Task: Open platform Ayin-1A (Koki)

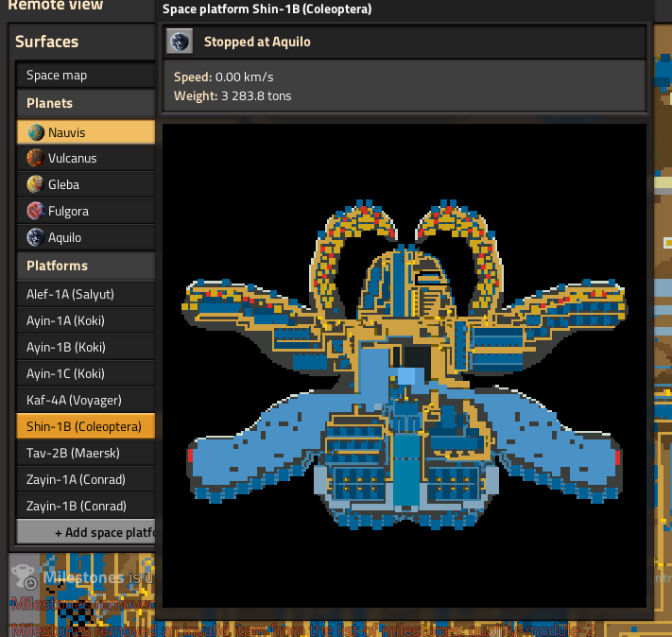Action: [86, 320]
